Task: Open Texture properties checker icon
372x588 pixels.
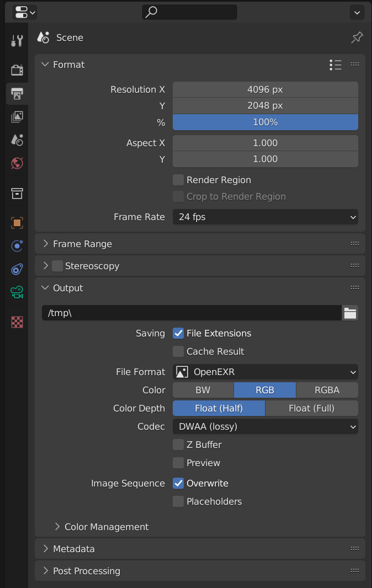Action: (x=17, y=322)
